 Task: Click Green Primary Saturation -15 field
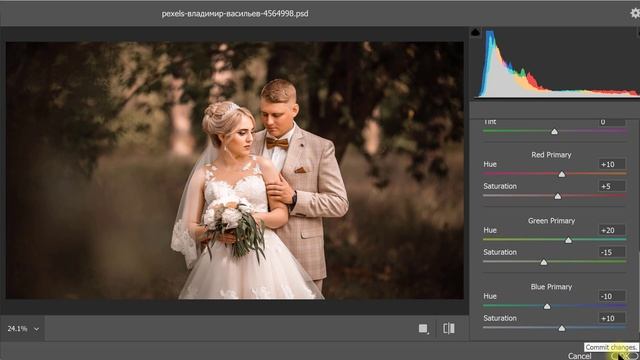click(x=612, y=252)
